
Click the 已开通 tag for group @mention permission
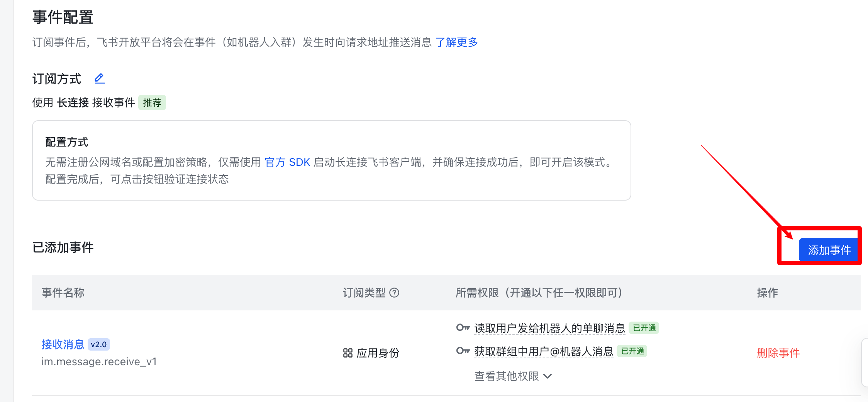tap(632, 351)
